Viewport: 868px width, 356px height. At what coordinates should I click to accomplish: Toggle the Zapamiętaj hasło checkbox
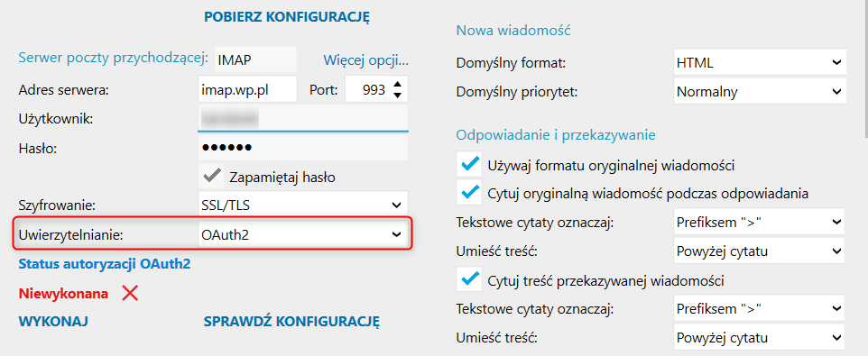pyautogui.click(x=210, y=177)
